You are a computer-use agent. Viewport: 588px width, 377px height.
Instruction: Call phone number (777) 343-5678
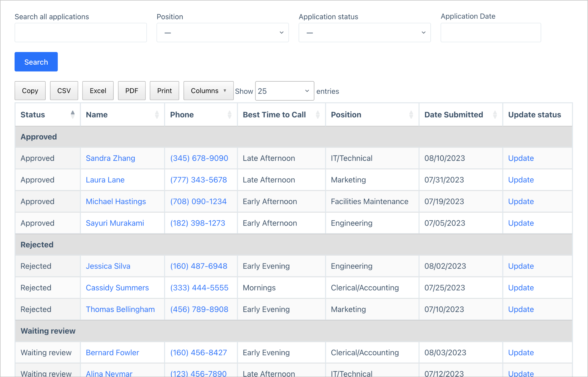(x=199, y=180)
